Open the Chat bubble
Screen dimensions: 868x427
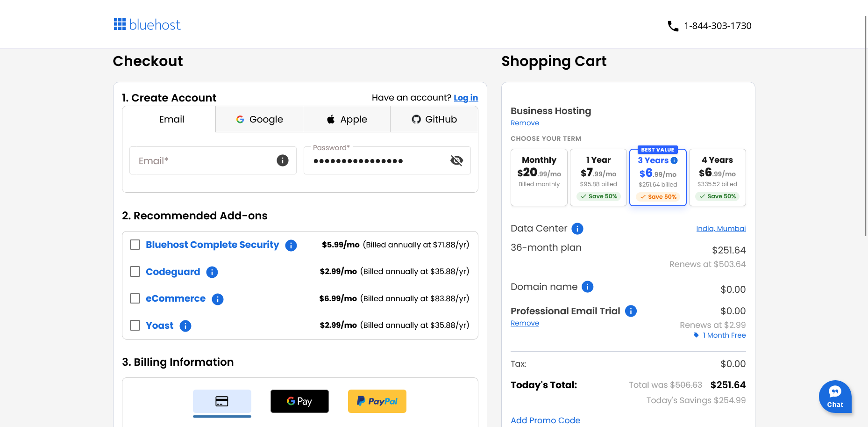[x=835, y=397]
